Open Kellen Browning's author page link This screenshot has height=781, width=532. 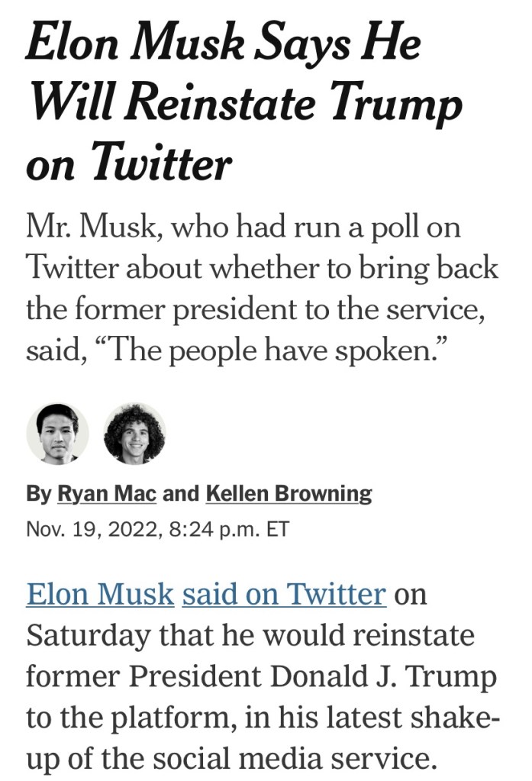coord(289,494)
